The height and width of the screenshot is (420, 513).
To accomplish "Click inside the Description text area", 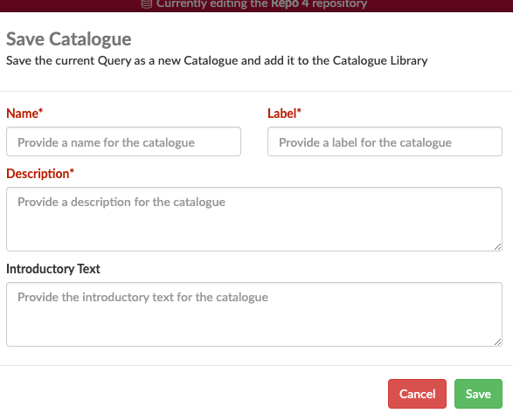I will [254, 219].
